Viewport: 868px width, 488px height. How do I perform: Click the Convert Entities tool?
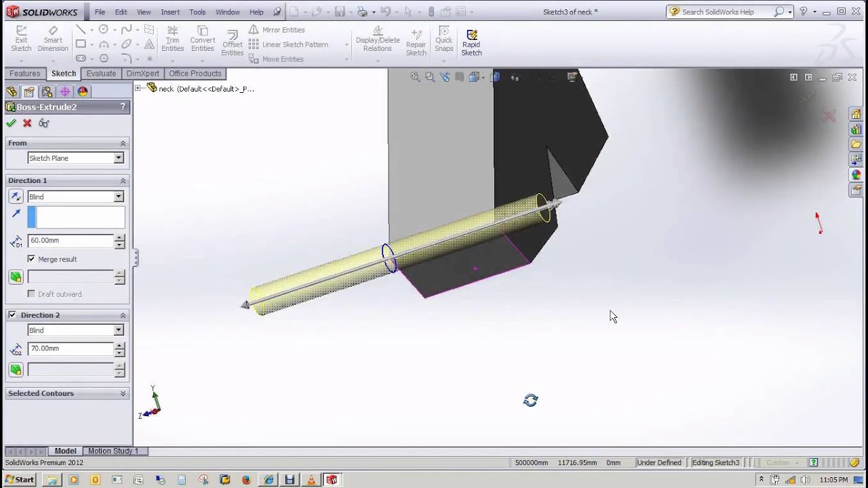click(202, 39)
